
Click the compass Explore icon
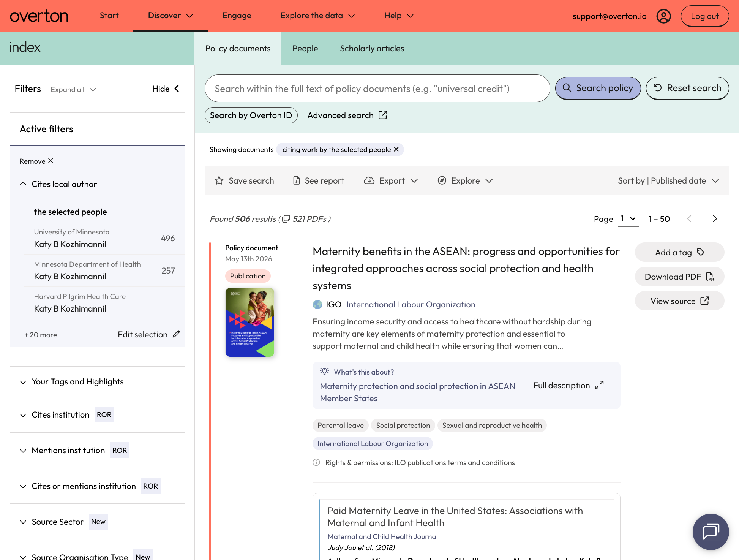point(442,180)
